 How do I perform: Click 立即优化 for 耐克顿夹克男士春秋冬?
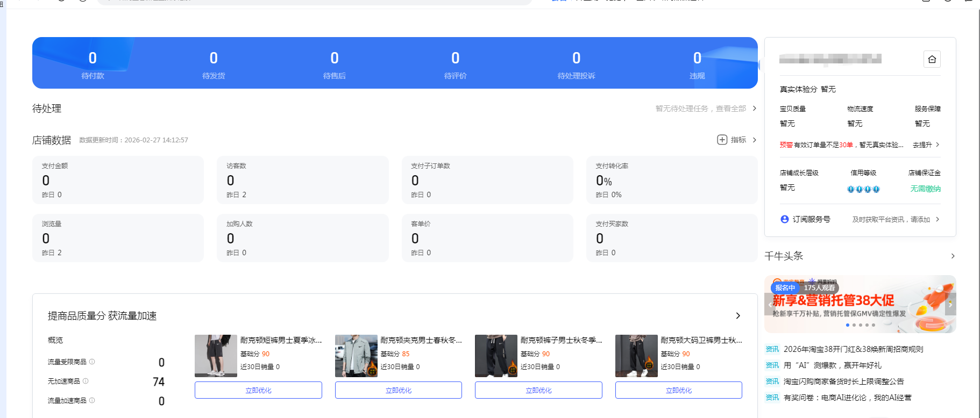pos(399,390)
